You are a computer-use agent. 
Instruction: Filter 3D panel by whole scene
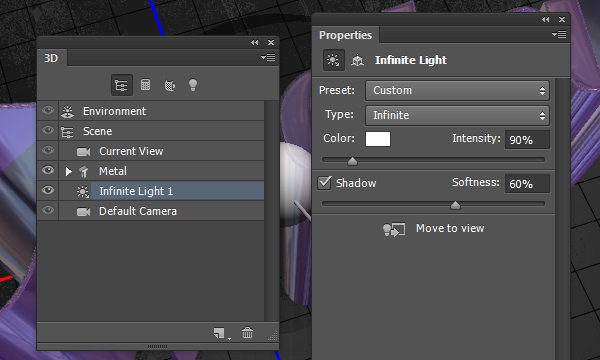(x=122, y=85)
